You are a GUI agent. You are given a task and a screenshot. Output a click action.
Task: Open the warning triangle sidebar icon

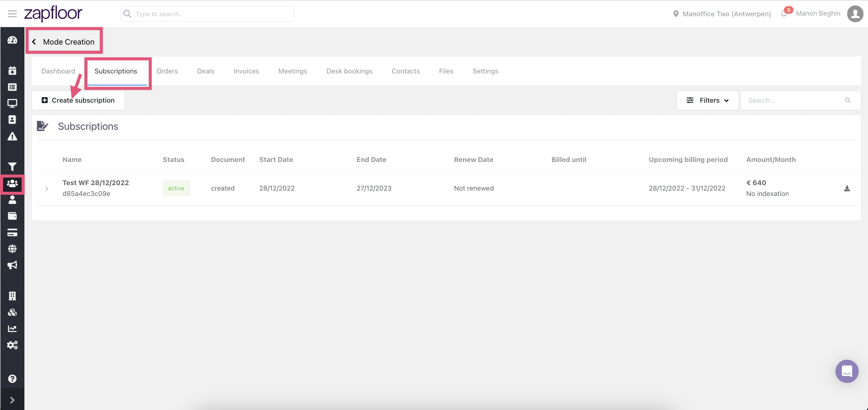tap(12, 136)
